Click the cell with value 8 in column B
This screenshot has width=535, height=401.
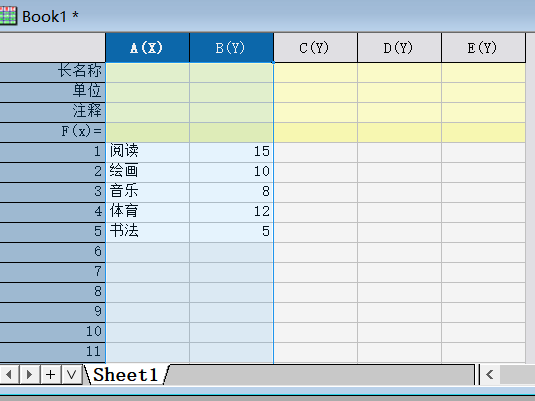231,192
